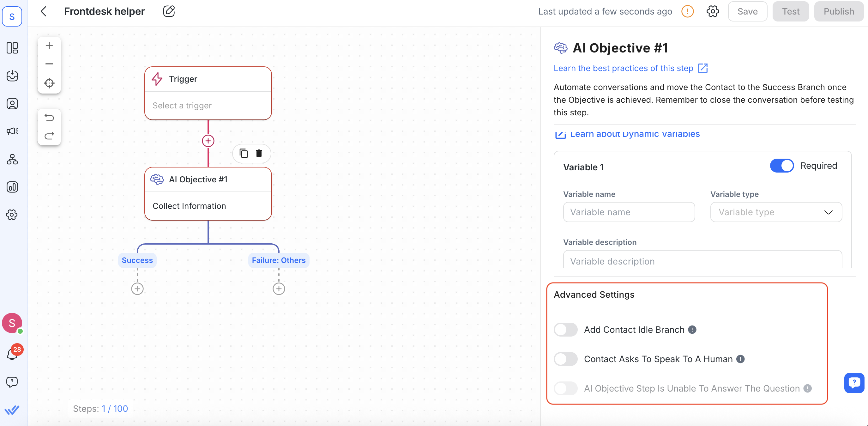
Task: Click the undo arrow icon
Action: (49, 118)
